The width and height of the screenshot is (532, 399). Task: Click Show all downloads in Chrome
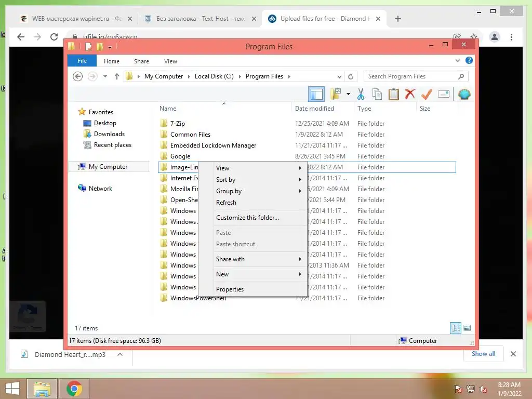coord(483,354)
